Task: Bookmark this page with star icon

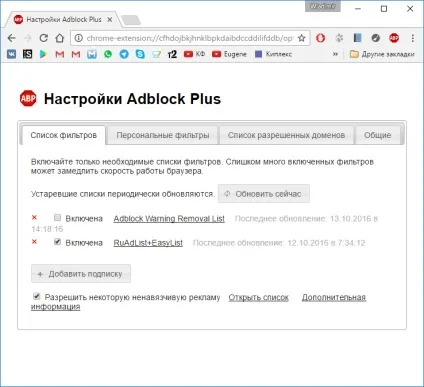Action: click(x=302, y=38)
